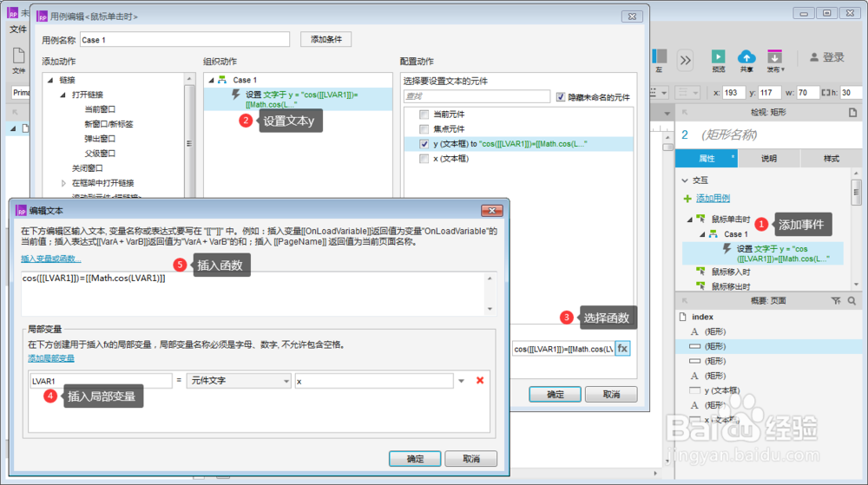Select 鼠标移入时 event
The width and height of the screenshot is (868, 485).
click(x=731, y=272)
